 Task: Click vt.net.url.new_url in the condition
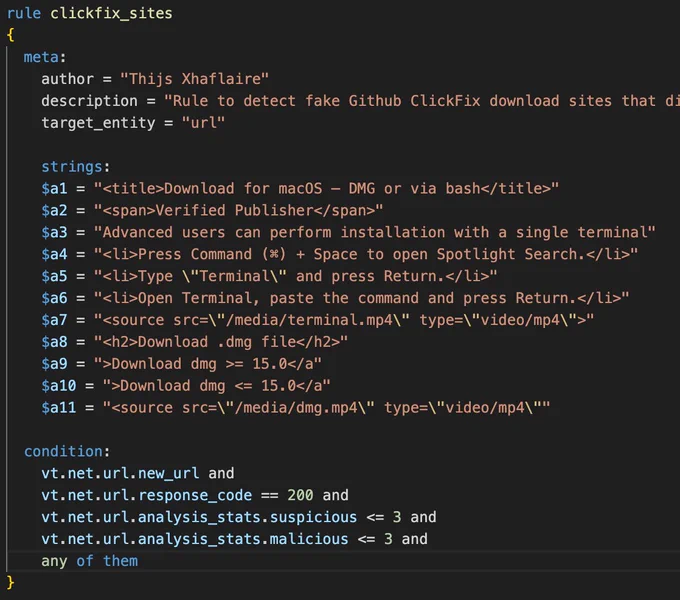120,473
